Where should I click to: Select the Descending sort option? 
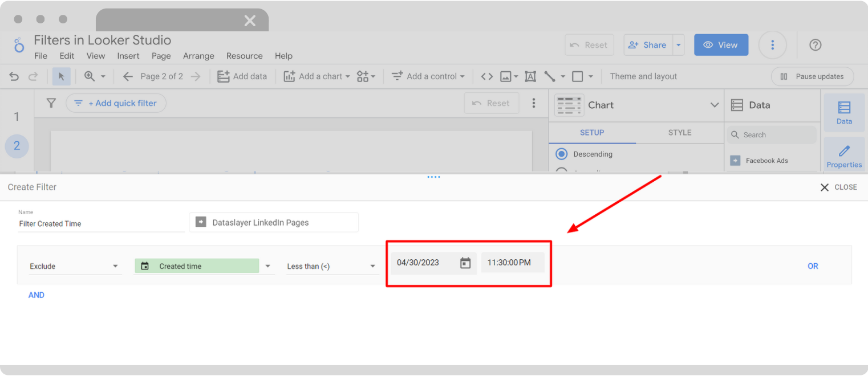pyautogui.click(x=561, y=154)
